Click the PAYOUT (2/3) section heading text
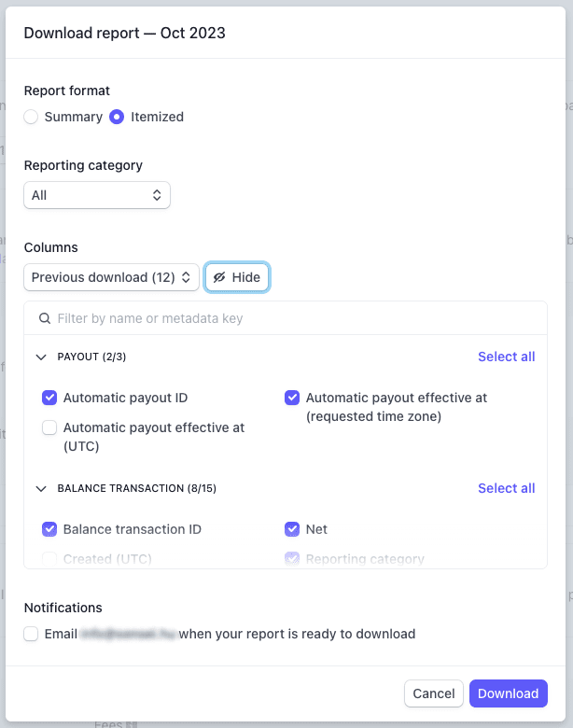The height and width of the screenshot is (728, 573). click(91, 357)
